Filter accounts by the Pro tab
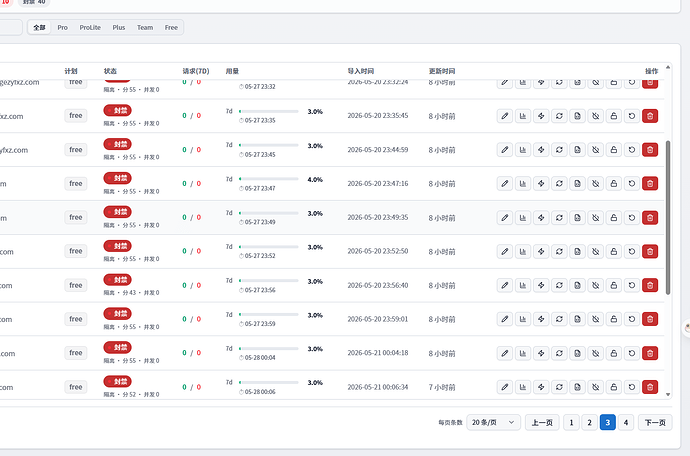Viewport: 690px width, 456px height. (x=62, y=27)
